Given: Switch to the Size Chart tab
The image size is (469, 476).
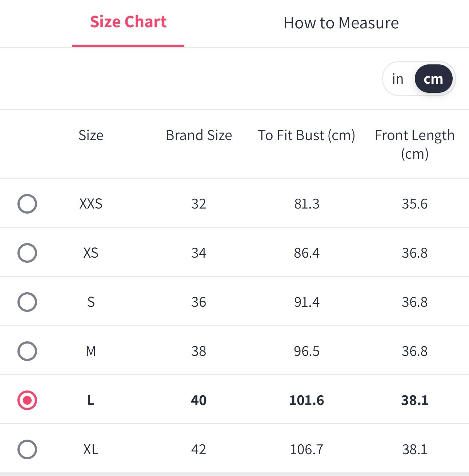Looking at the screenshot, I should tap(128, 22).
